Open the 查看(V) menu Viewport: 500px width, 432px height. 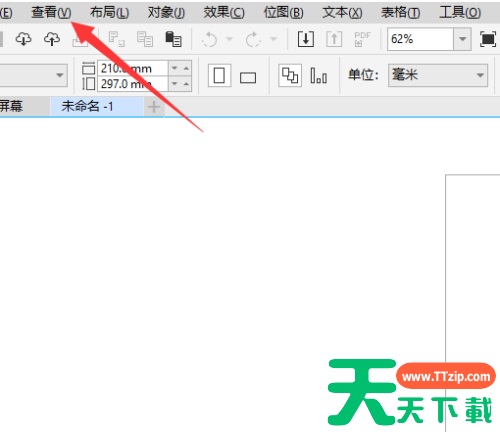[51, 13]
